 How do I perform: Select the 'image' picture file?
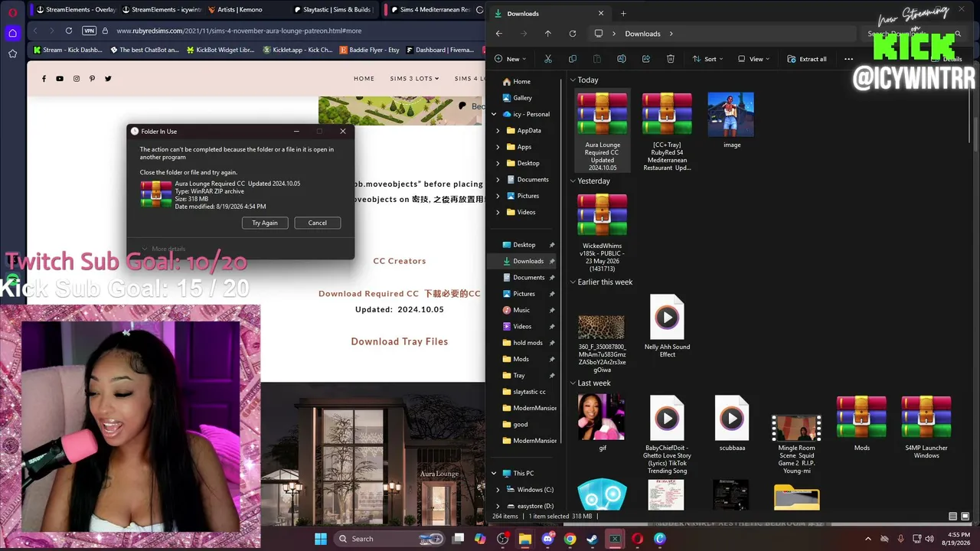pyautogui.click(x=731, y=120)
